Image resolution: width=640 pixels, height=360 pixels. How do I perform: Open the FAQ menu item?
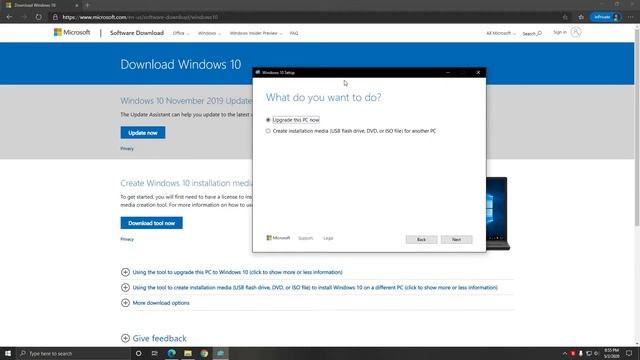[294, 33]
